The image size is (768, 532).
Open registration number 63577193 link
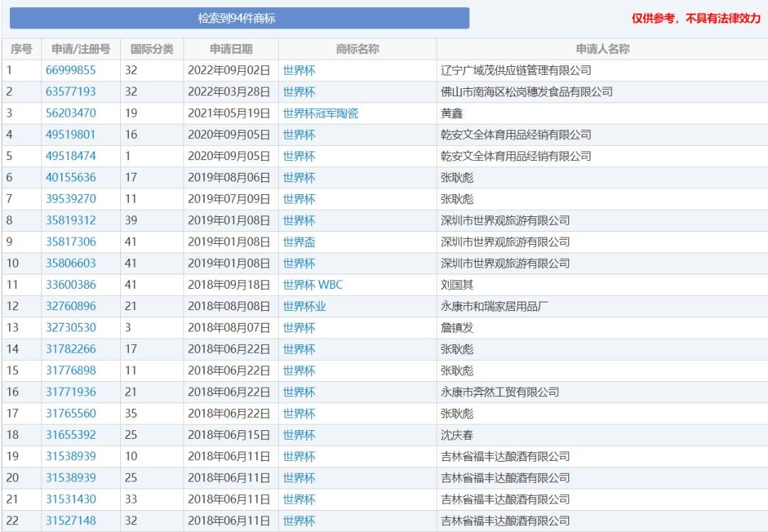[70, 92]
